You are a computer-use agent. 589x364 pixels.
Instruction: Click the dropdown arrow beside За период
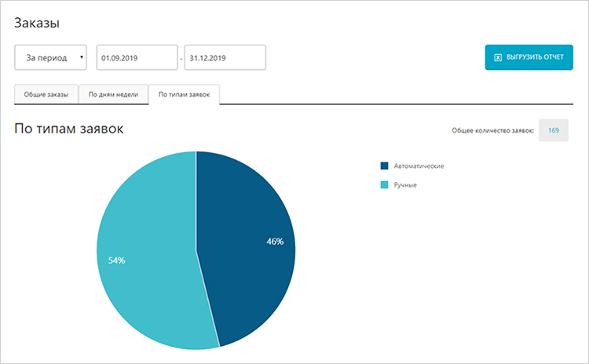tap(82, 58)
